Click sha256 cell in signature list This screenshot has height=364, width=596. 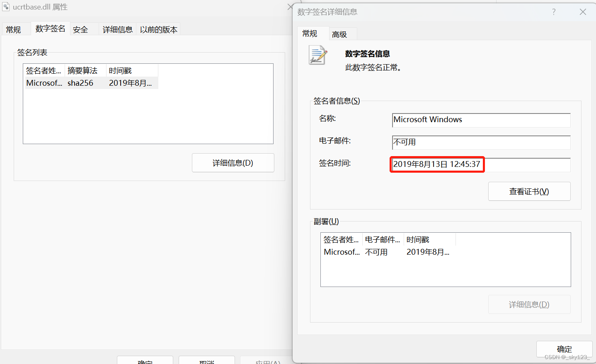coord(80,83)
